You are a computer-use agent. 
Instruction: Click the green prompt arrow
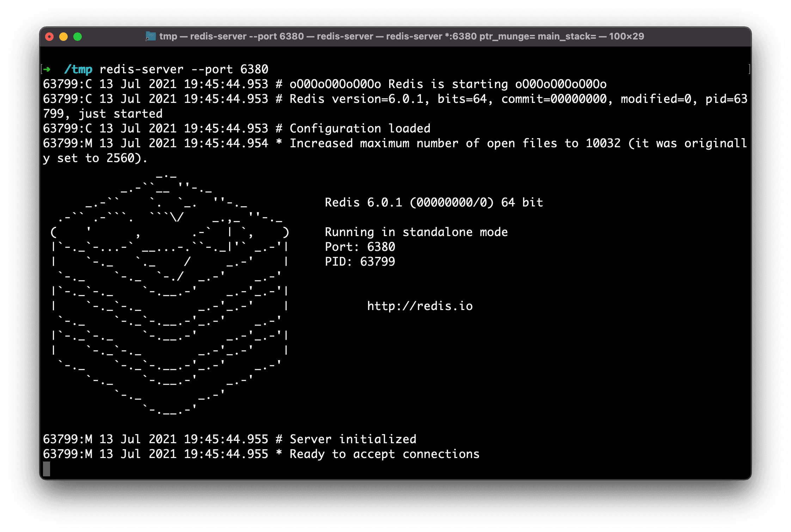(47, 69)
